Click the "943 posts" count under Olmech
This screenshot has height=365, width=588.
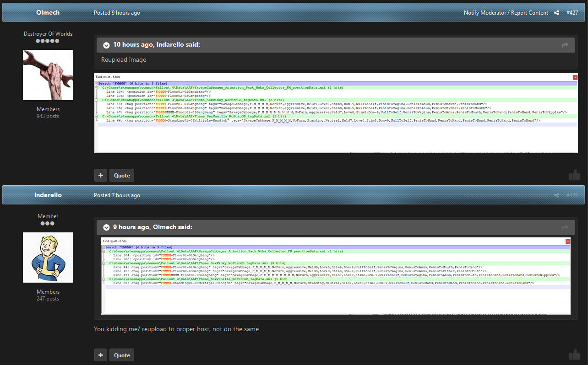[48, 116]
